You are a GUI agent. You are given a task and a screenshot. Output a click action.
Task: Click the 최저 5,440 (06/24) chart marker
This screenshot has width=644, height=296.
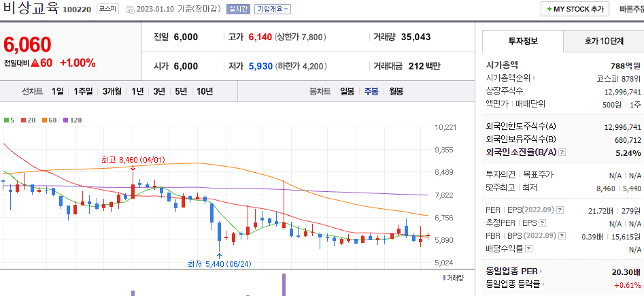coord(219,264)
